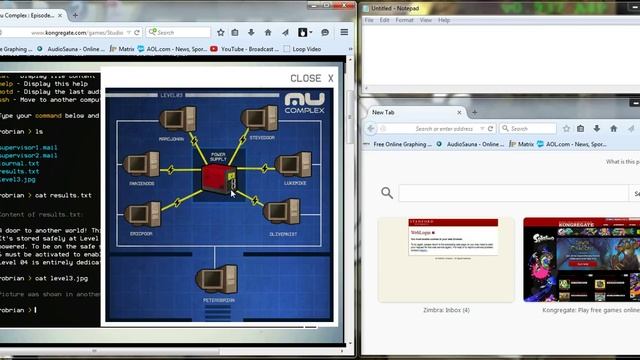Open Notepad Edit menu
The height and width of the screenshot is (360, 640).
tap(384, 20)
